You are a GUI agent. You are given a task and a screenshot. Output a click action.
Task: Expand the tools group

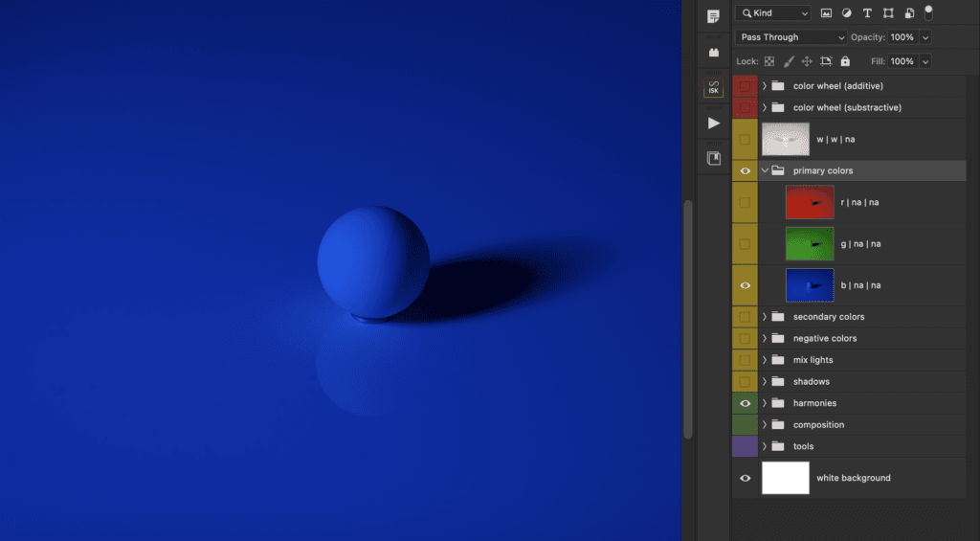pyautogui.click(x=765, y=446)
